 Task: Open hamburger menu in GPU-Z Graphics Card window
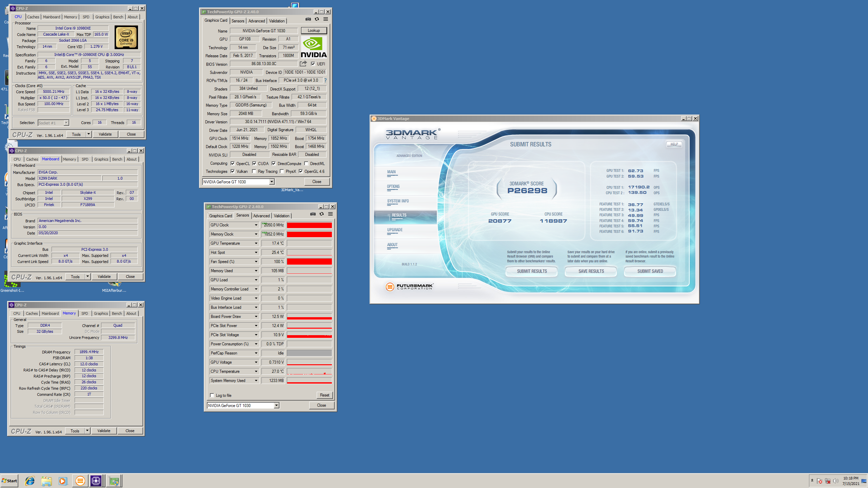325,19
